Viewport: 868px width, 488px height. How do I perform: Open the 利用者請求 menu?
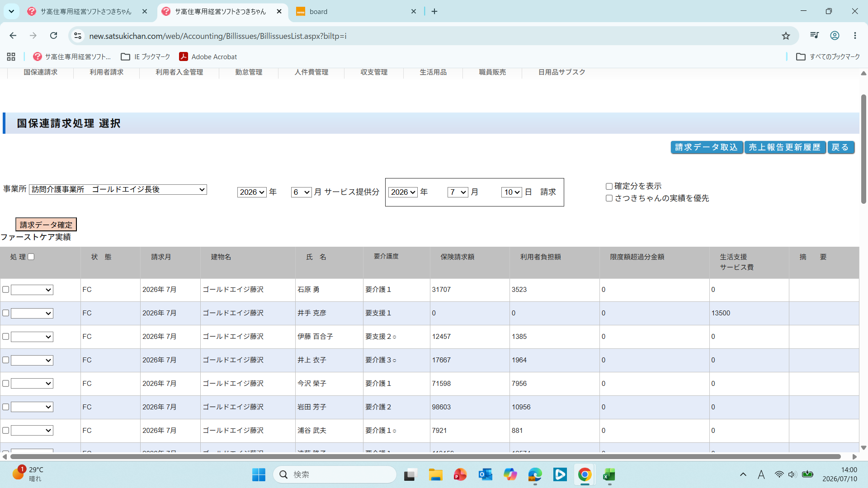107,72
